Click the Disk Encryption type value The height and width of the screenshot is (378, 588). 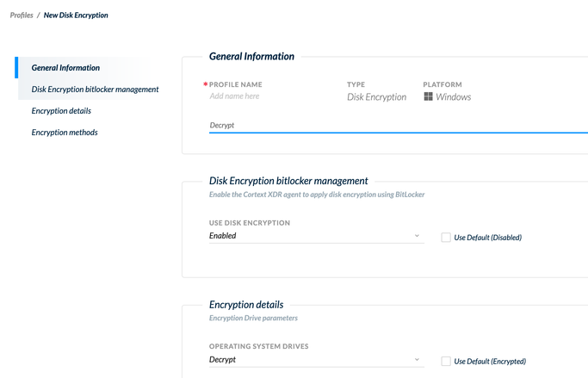pos(376,97)
